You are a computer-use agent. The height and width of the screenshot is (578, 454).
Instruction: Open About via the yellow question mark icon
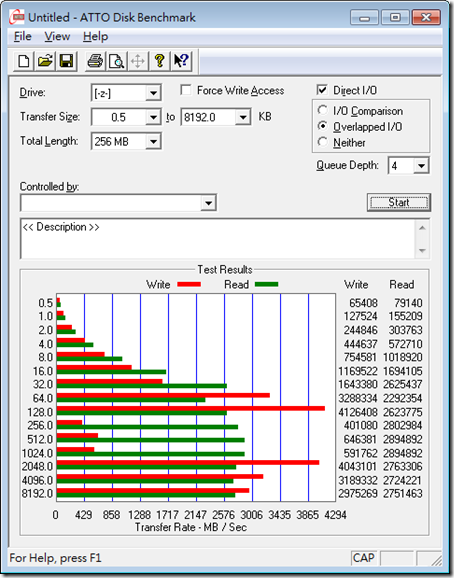(x=159, y=61)
